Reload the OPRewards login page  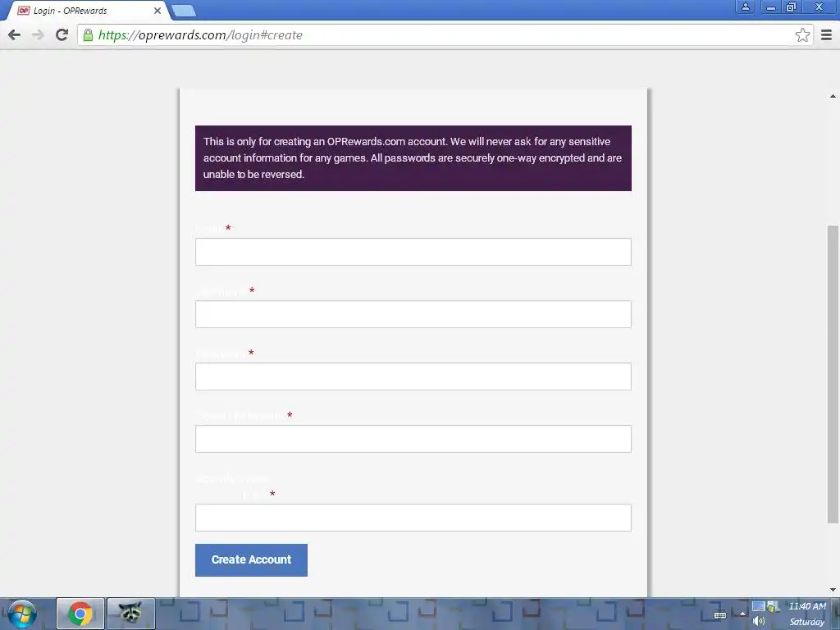[62, 34]
